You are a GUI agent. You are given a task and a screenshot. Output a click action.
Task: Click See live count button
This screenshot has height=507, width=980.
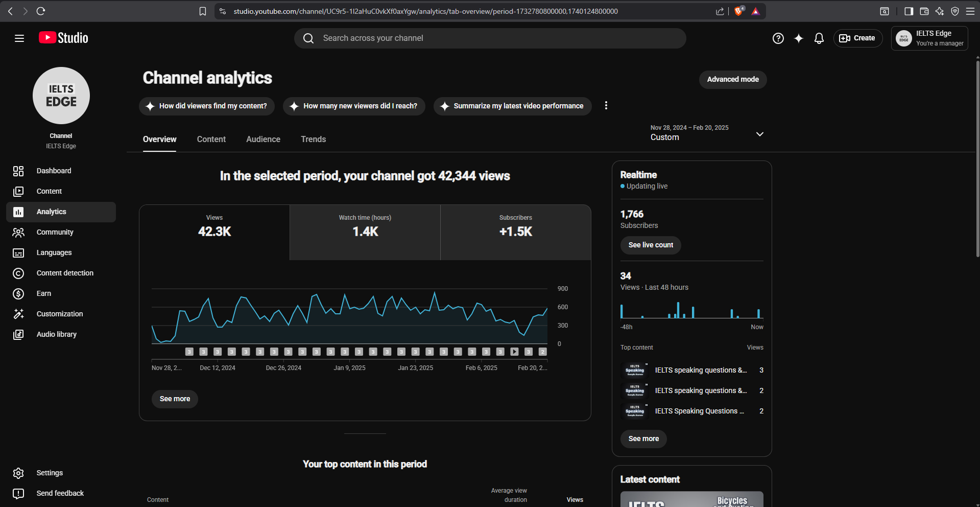651,245
